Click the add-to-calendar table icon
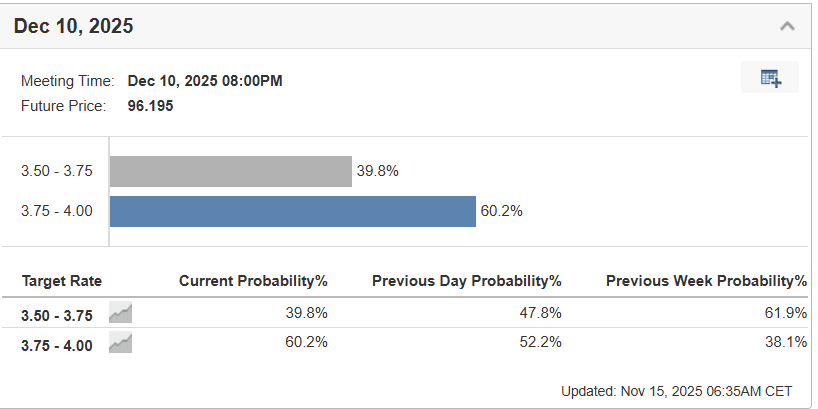 770,78
